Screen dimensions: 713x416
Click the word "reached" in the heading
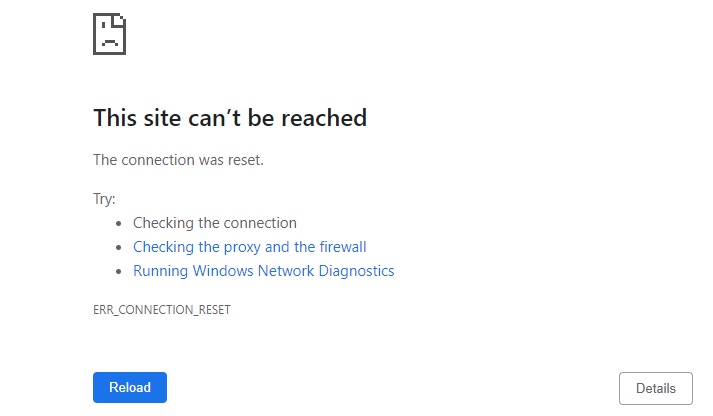tap(323, 118)
